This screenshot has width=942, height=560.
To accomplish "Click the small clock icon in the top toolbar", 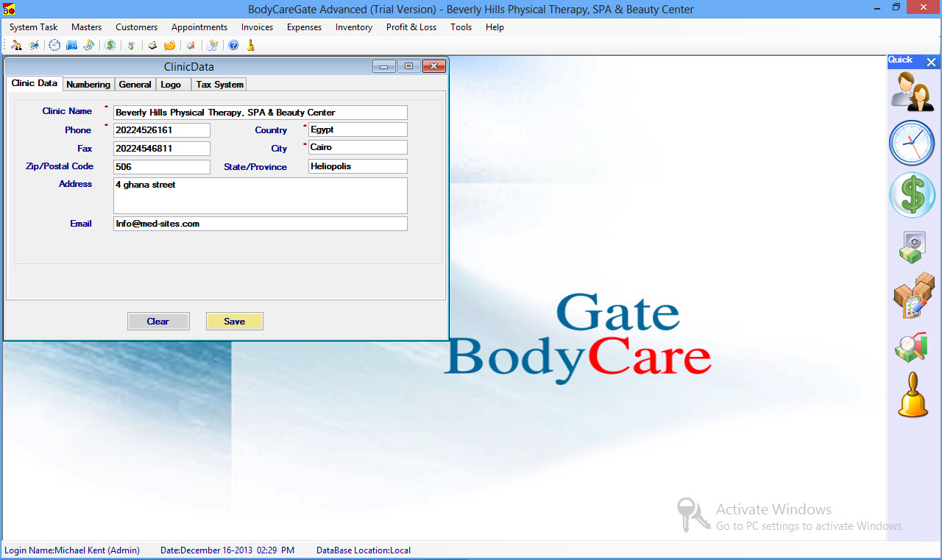I will tap(54, 46).
